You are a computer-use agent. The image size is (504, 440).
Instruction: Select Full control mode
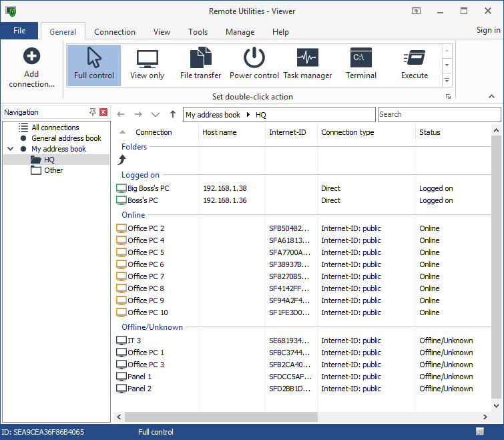tap(94, 65)
